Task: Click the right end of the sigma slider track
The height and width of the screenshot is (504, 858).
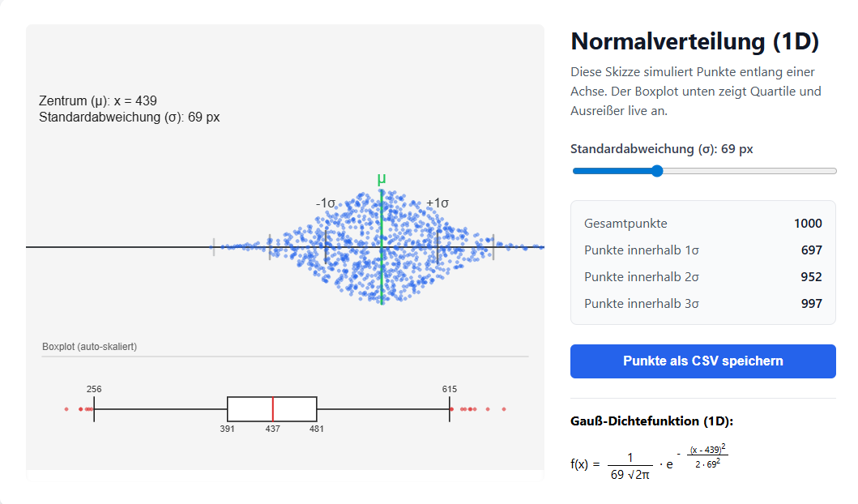Action: point(835,171)
